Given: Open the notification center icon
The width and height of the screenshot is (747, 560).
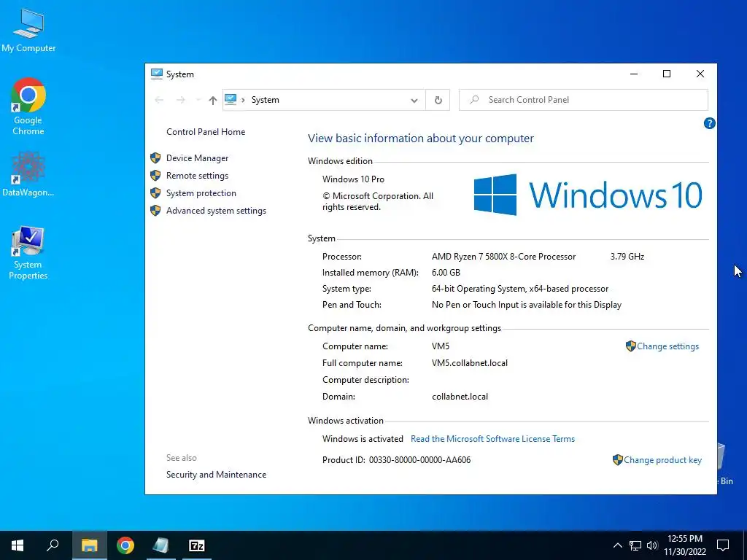Looking at the screenshot, I should 723,545.
